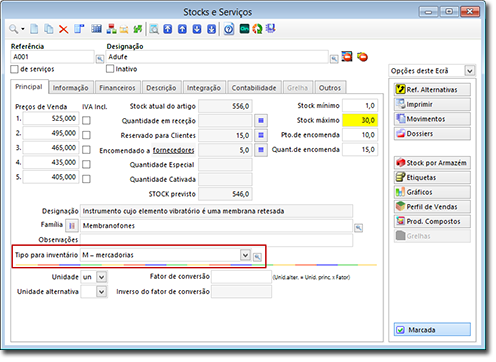496x362 pixels.
Task: Click the price 1 field showing 525,000
Action: (x=51, y=119)
